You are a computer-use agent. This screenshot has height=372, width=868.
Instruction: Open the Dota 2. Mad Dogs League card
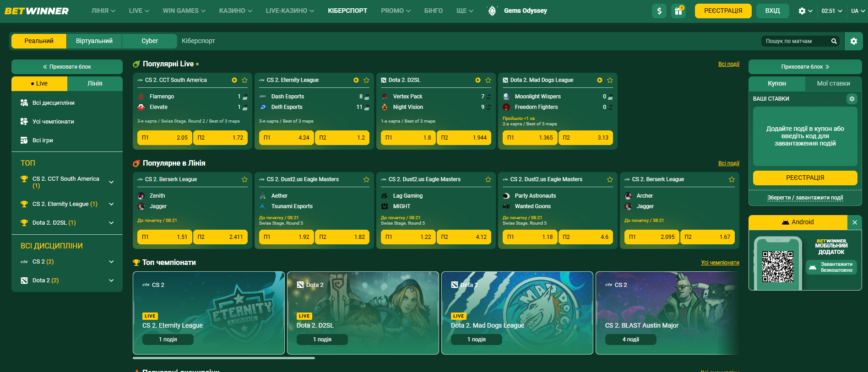click(x=517, y=313)
